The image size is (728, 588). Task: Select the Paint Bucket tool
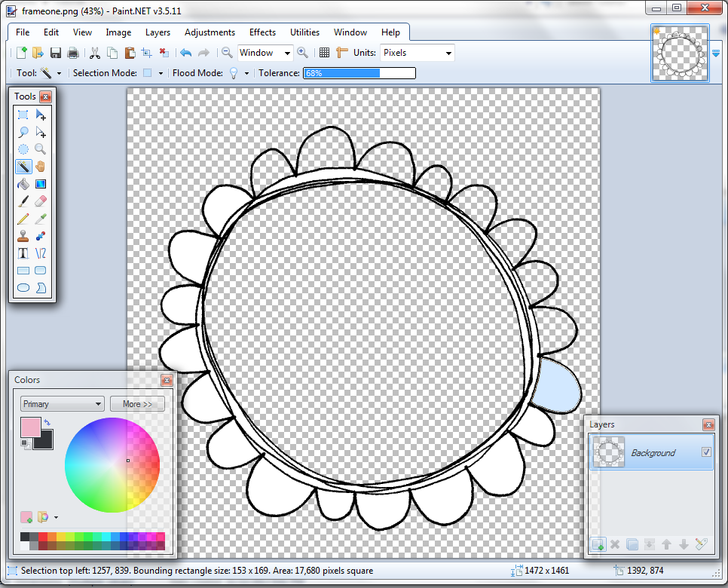(x=23, y=183)
